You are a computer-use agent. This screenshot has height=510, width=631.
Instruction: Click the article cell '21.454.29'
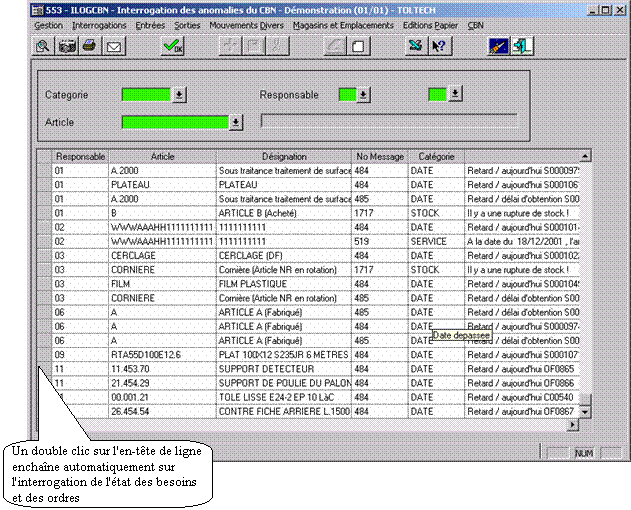(x=162, y=383)
